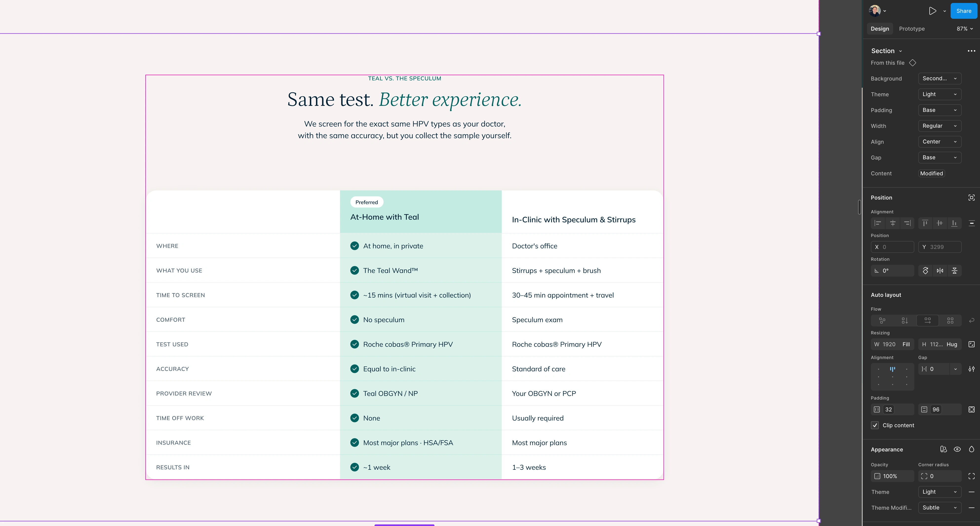
Task: Open the Align Center dropdown
Action: pos(939,142)
